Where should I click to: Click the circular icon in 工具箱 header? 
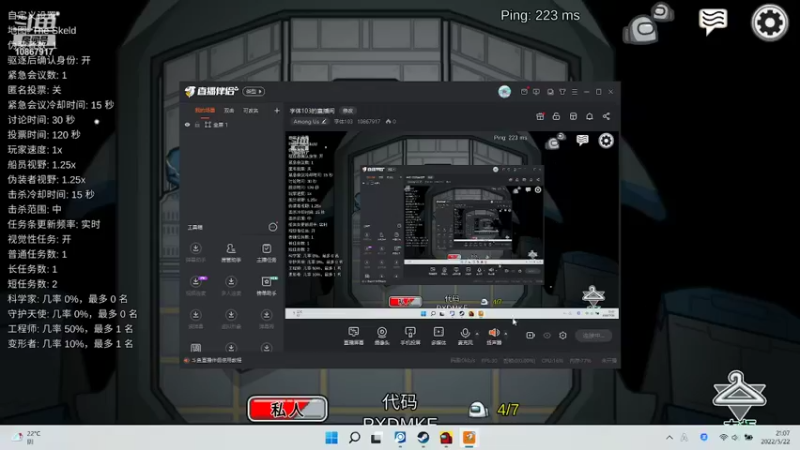point(273,227)
